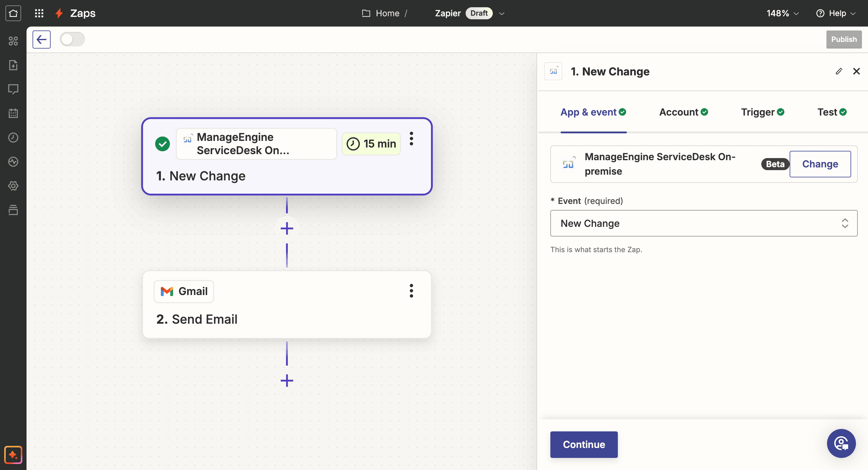
Task: Click the Zaps lightning bolt logo
Action: coord(59,13)
